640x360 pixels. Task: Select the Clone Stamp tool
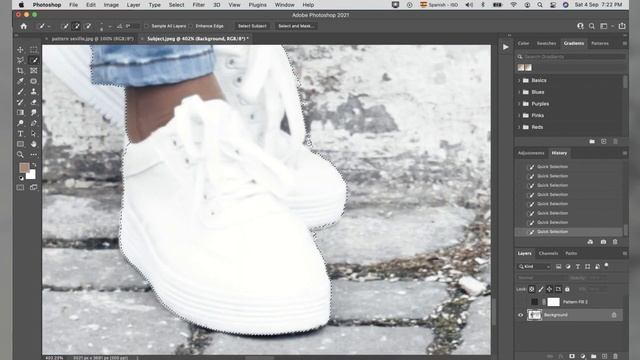(33, 92)
